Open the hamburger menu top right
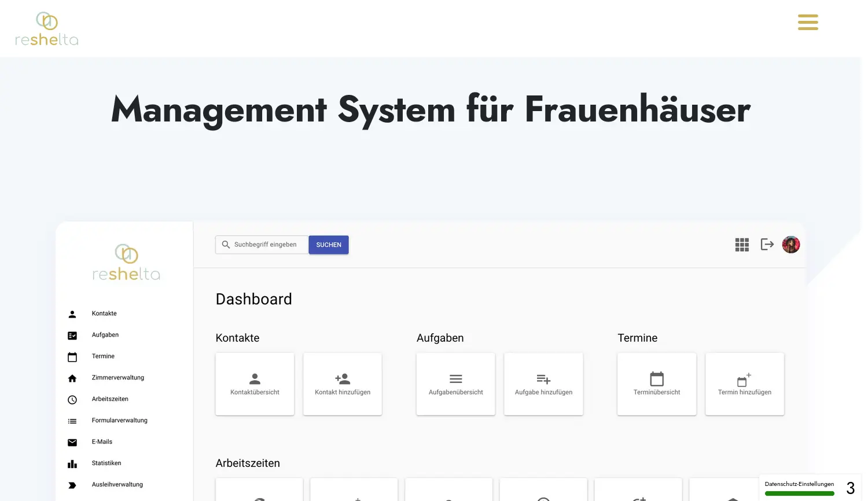The height and width of the screenshot is (501, 868). pos(808,22)
